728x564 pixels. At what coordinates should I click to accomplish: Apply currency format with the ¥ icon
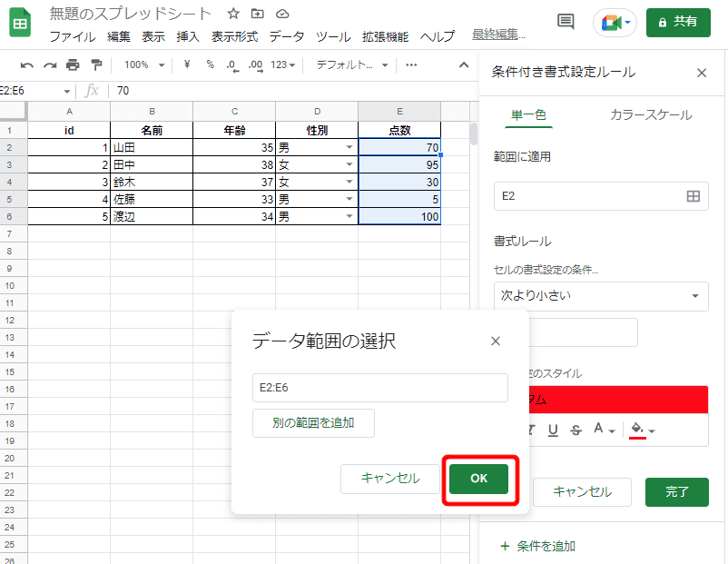[x=186, y=65]
